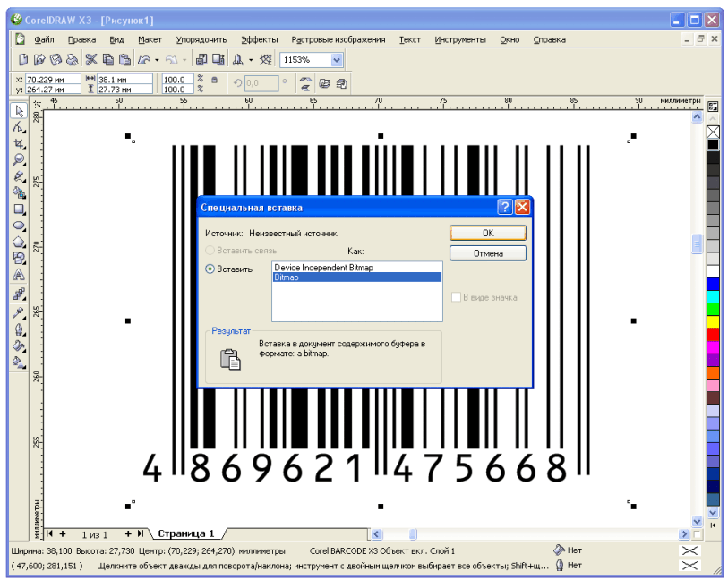Open the Инструменты menu
728x580 pixels.
(460, 40)
